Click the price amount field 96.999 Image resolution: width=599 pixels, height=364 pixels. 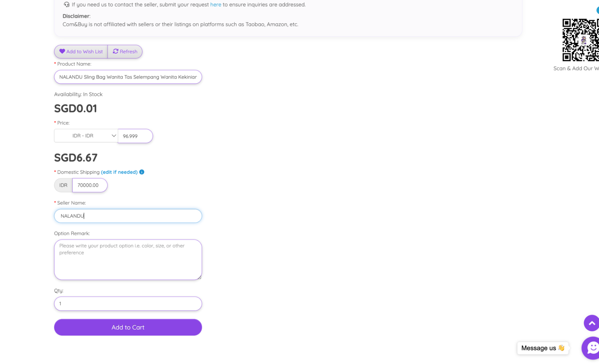click(135, 136)
